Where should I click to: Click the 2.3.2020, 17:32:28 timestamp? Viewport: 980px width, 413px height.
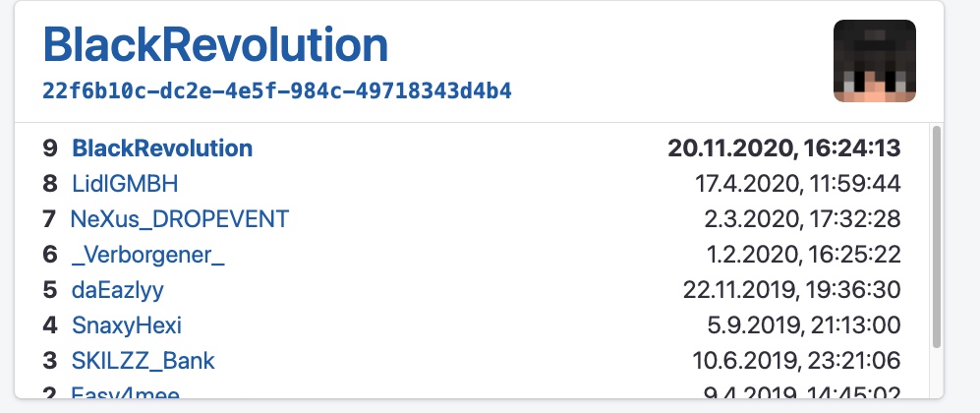coord(802,219)
